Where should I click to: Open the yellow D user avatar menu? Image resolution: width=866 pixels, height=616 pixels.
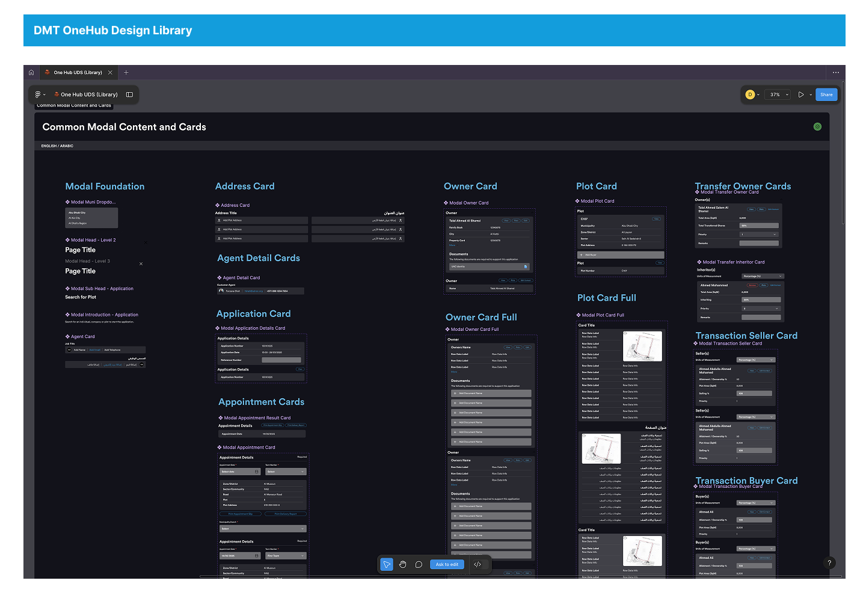click(x=750, y=94)
